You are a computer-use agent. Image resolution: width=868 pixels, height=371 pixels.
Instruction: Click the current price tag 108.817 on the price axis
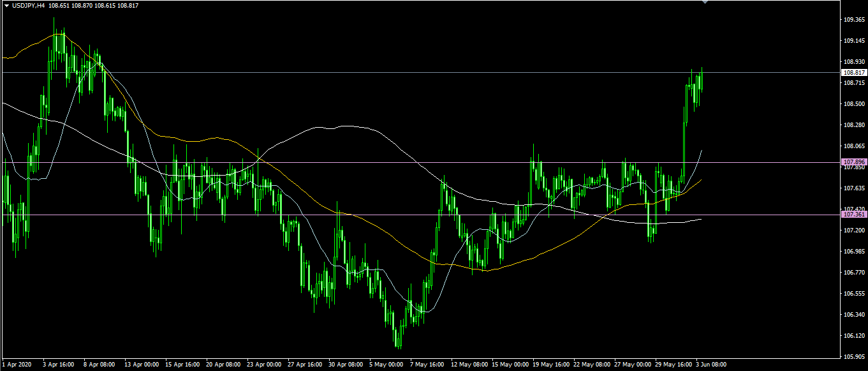click(x=854, y=73)
